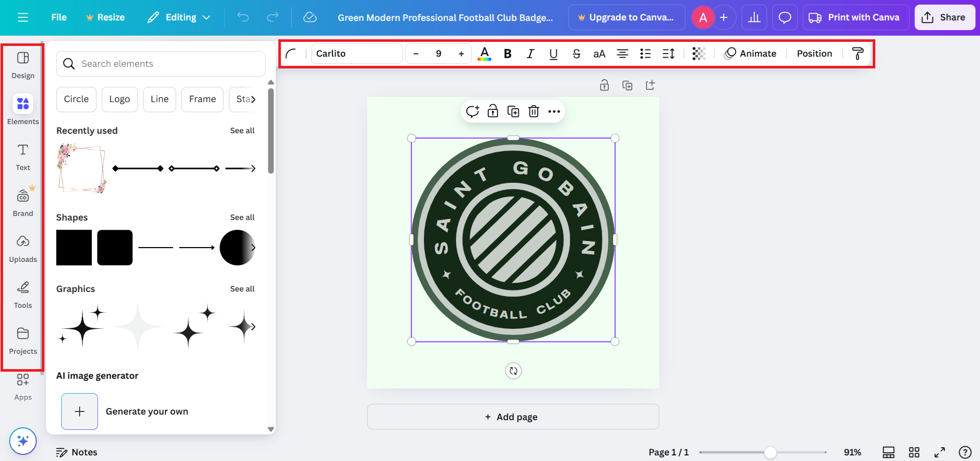See all Recently used elements

point(242,131)
